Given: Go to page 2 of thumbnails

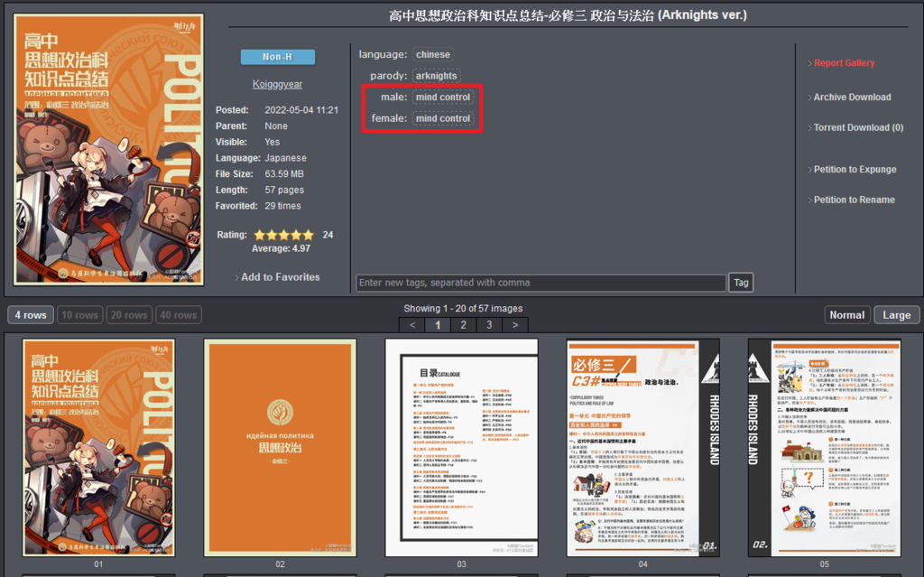Looking at the screenshot, I should (464, 325).
